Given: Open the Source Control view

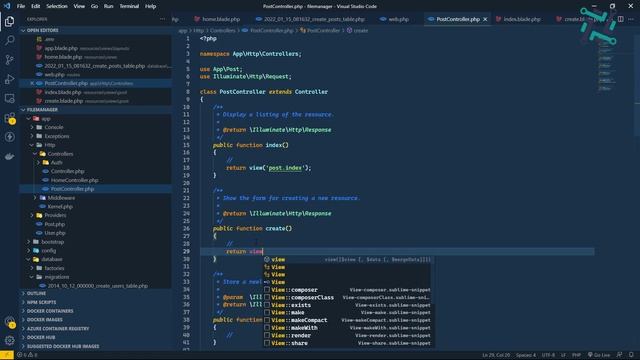Looking at the screenshot, I should 9,60.
